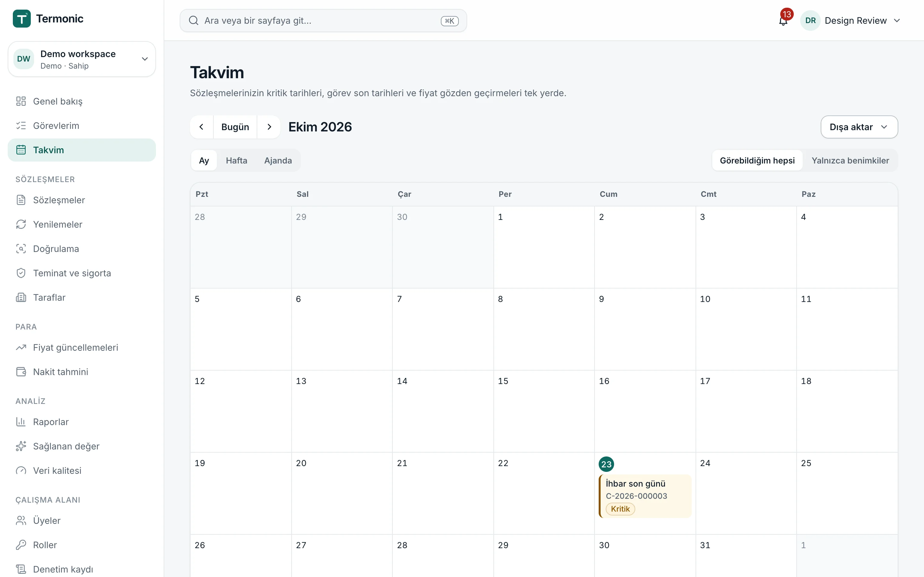This screenshot has width=924, height=577.
Task: Open the notifications bell icon
Action: [x=783, y=21]
